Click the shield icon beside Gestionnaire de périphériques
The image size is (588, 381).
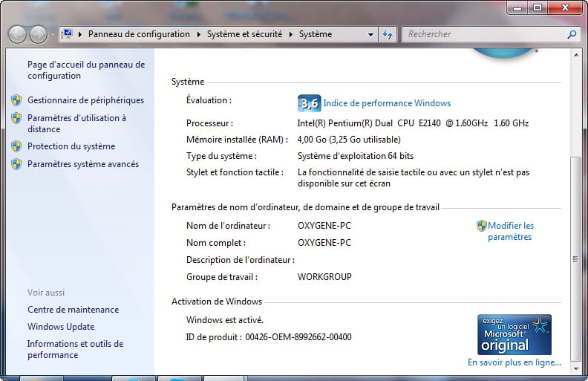[16, 100]
